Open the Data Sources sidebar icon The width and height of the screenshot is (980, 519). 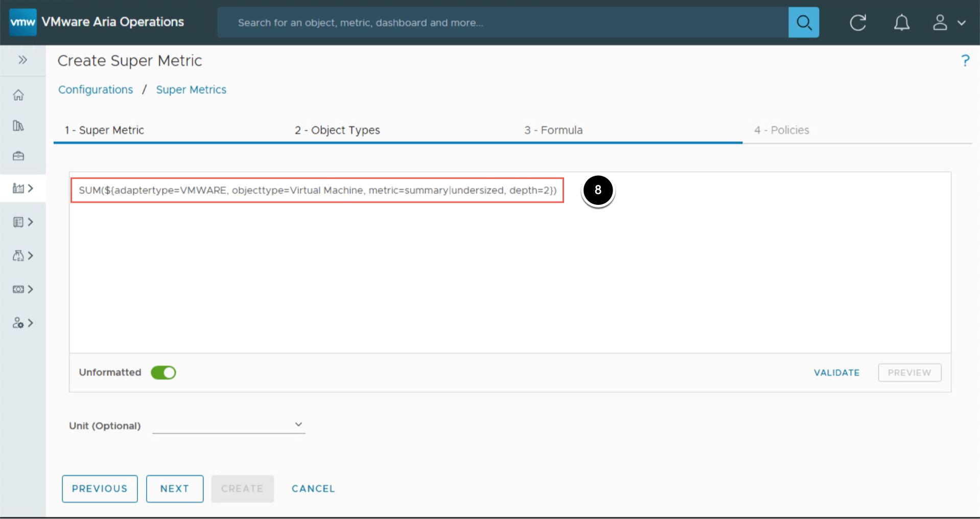(x=18, y=126)
